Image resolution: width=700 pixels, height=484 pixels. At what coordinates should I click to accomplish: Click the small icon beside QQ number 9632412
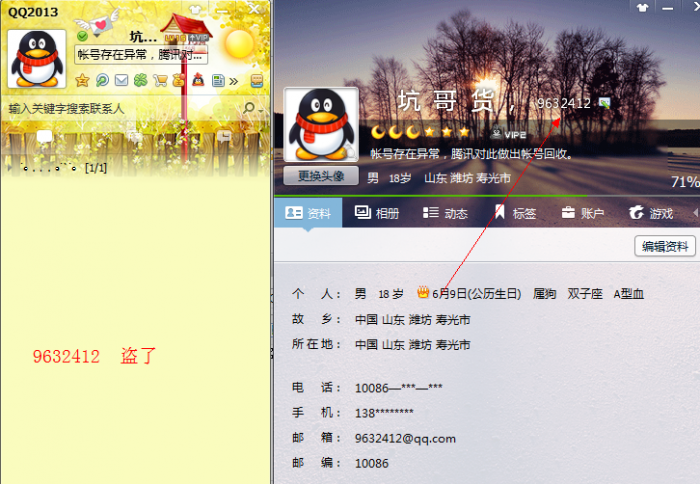click(604, 103)
